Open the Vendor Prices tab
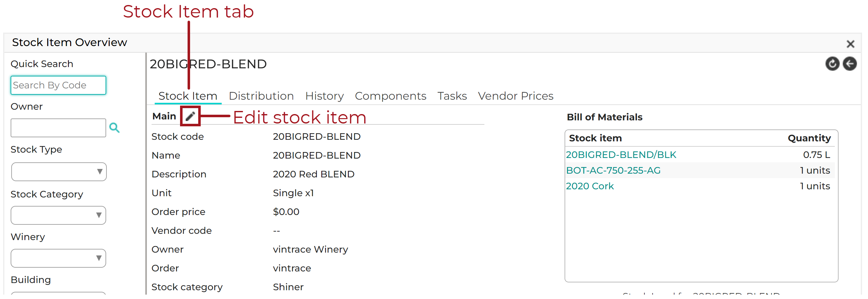The image size is (868, 299). click(x=515, y=96)
